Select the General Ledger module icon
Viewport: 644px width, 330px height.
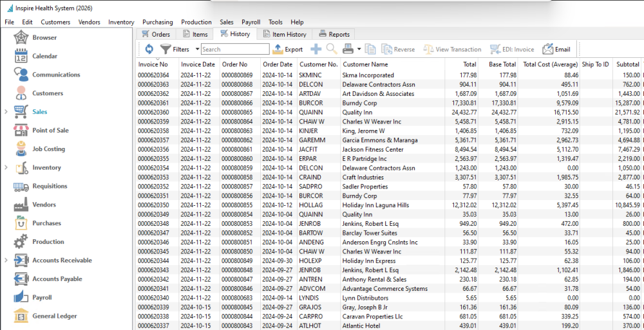point(21,316)
